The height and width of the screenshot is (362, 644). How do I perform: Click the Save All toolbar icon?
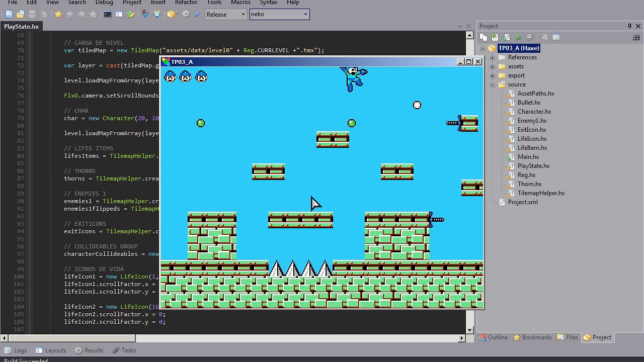click(44, 15)
